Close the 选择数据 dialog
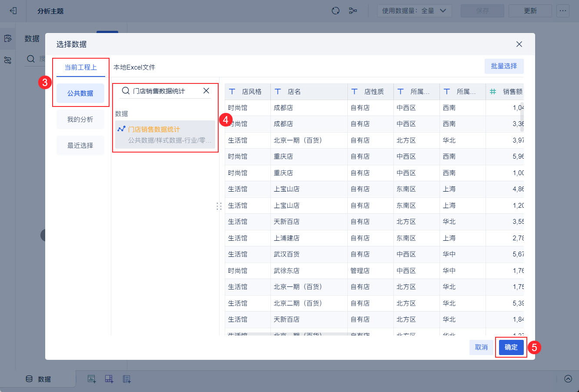579x392 pixels. pyautogui.click(x=519, y=44)
